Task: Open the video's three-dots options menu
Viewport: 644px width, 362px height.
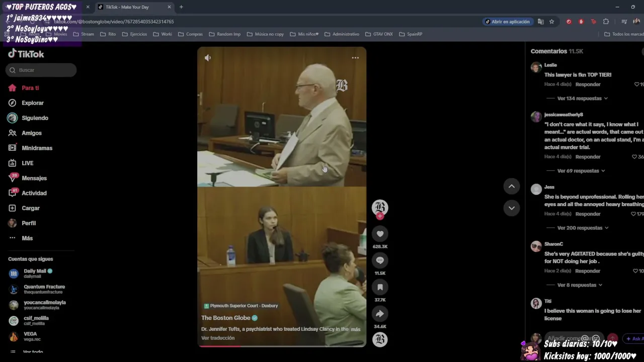Action: point(355,58)
